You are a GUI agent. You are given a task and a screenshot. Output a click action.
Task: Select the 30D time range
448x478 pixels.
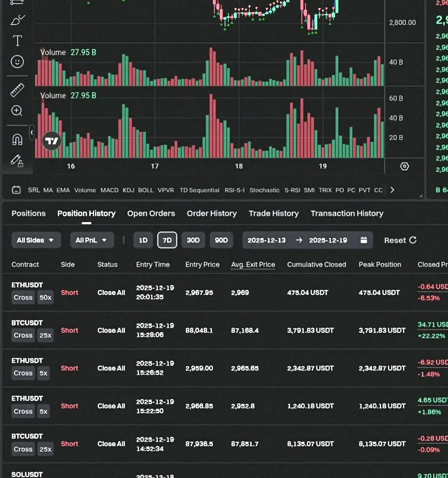pos(193,240)
